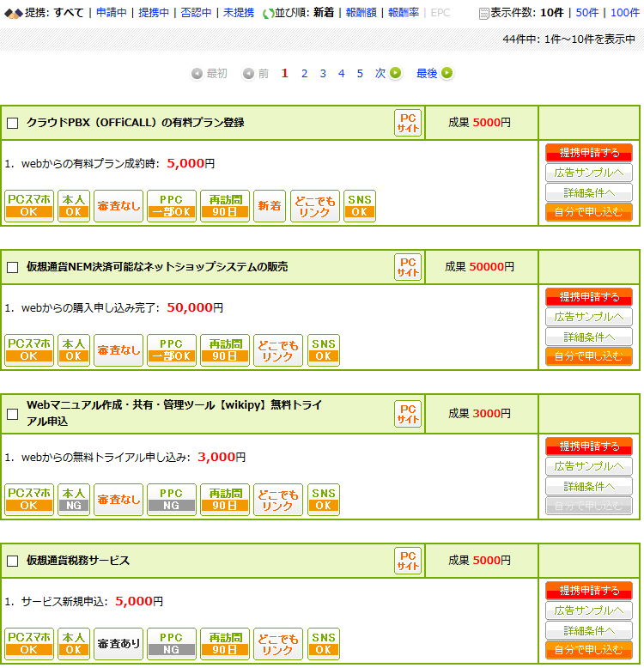Click the PCサイト icon for クラウドPBX row
The width and height of the screenshot is (644, 668).
click(408, 123)
